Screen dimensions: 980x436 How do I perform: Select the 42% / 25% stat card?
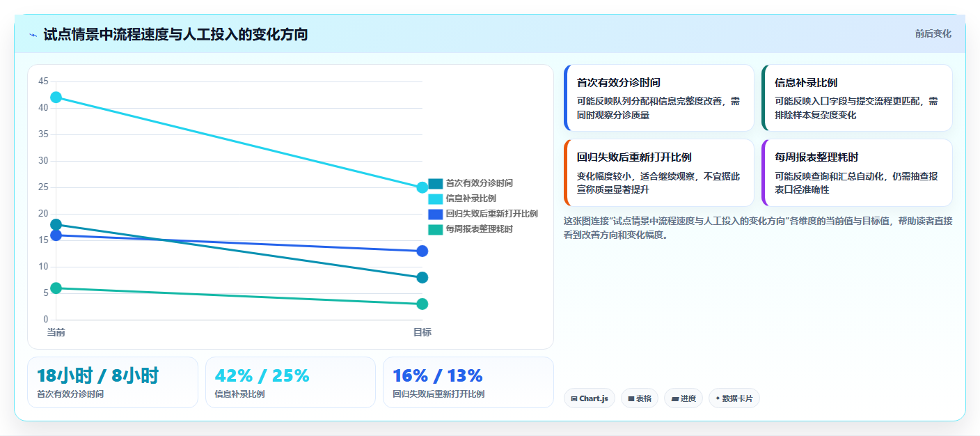pyautogui.click(x=291, y=382)
